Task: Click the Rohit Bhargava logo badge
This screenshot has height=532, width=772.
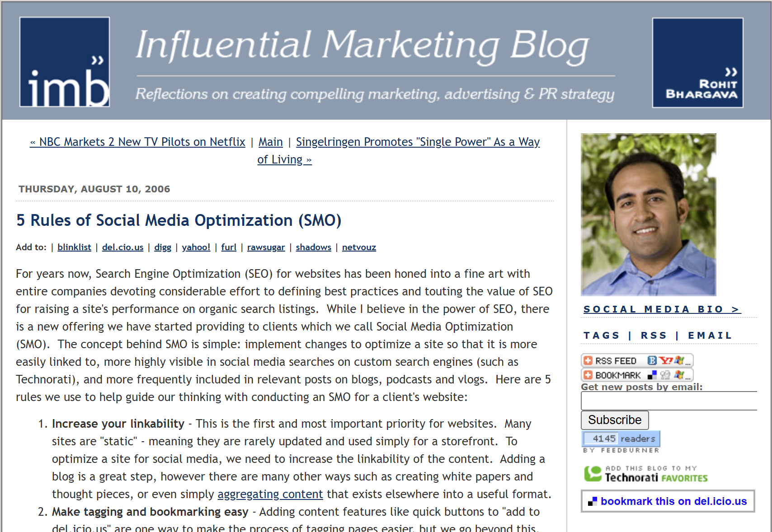Action: [x=697, y=63]
